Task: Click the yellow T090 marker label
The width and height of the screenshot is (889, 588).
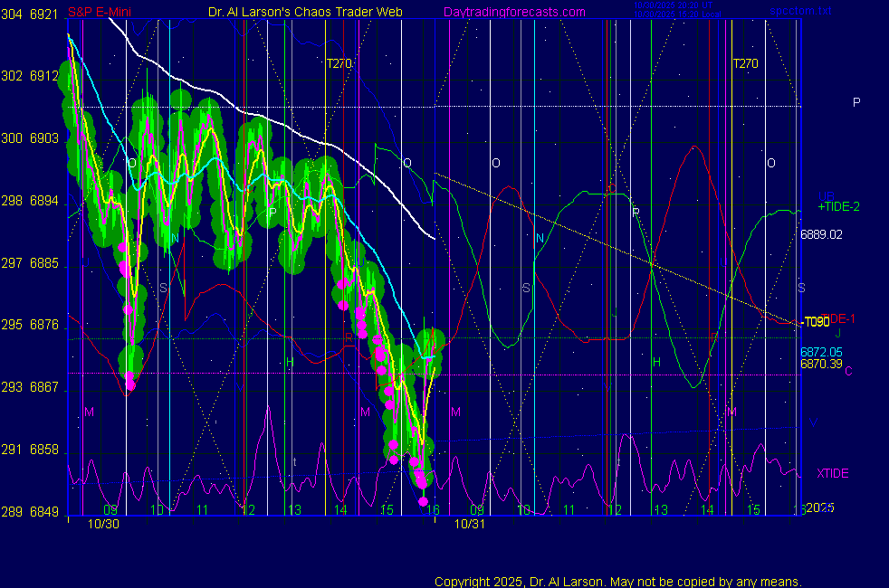Action: click(x=816, y=322)
